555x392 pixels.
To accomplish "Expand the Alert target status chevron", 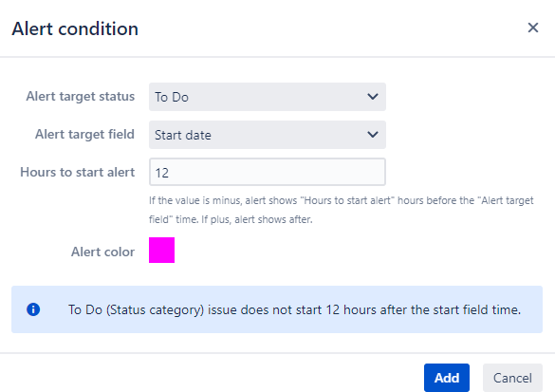I will (x=373, y=97).
